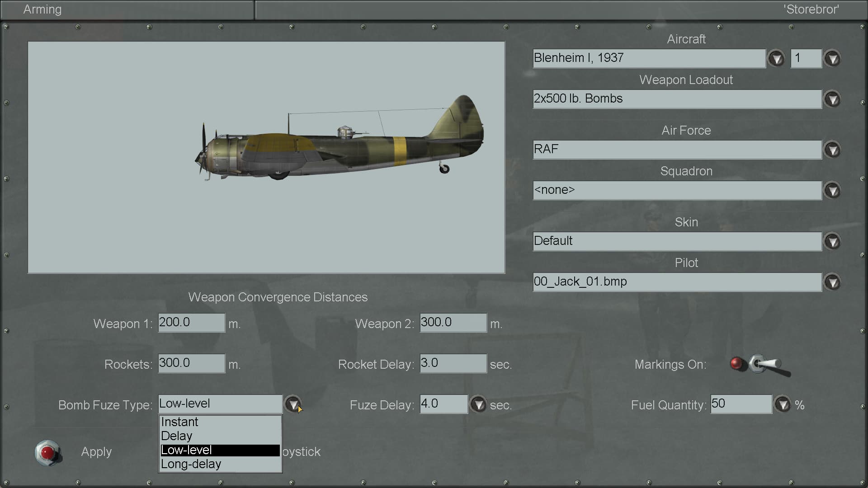Screen dimensions: 868x488
Task: Collapse the Bomb Fuze Type dropdown
Action: click(x=293, y=404)
